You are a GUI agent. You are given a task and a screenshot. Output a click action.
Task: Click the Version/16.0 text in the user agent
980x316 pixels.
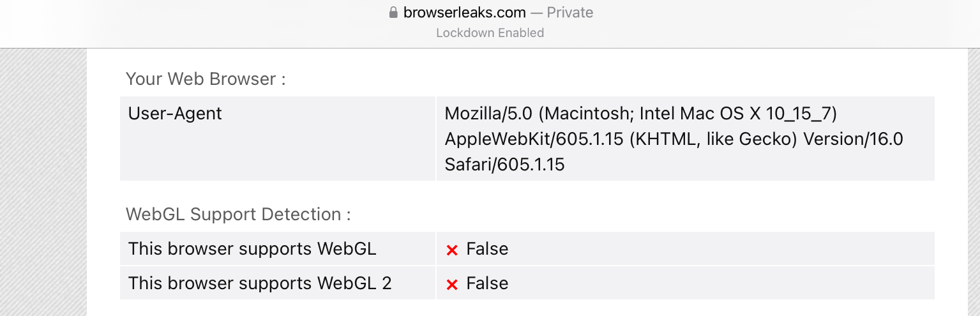tap(854, 139)
